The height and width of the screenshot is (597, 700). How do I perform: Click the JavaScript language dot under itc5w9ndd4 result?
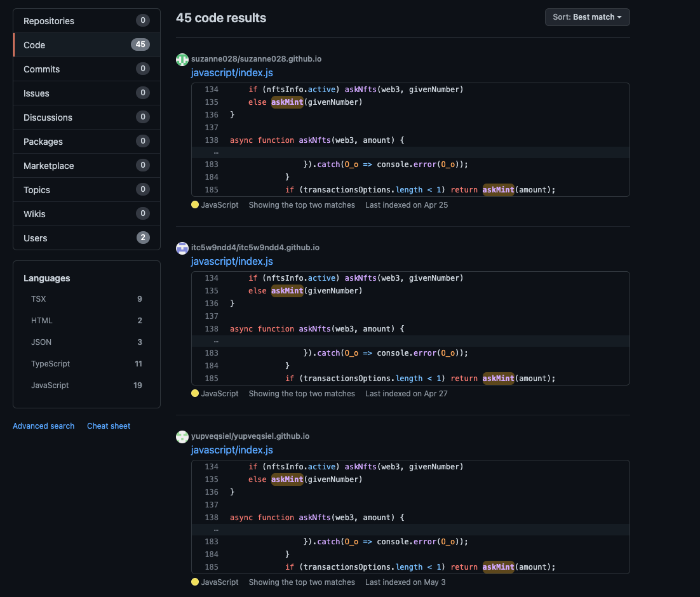[195, 393]
